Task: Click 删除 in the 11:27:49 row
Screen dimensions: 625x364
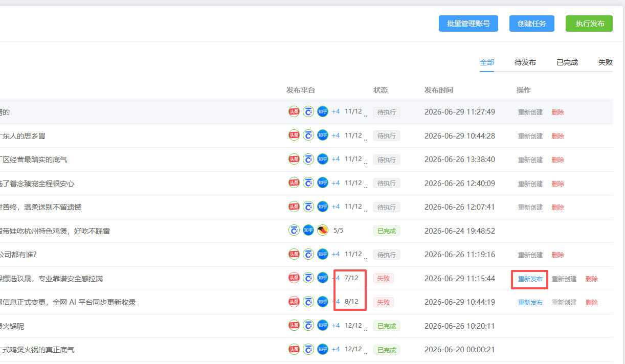Action: [x=558, y=112]
